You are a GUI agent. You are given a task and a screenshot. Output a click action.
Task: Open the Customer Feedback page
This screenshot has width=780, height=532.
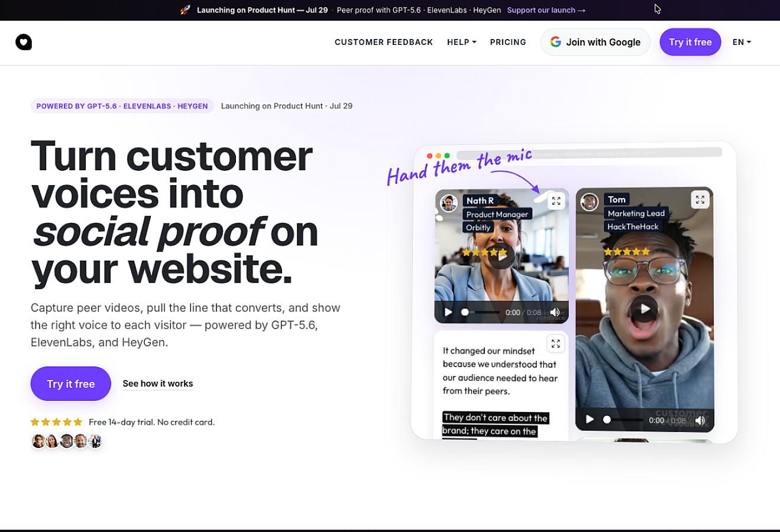click(x=384, y=42)
